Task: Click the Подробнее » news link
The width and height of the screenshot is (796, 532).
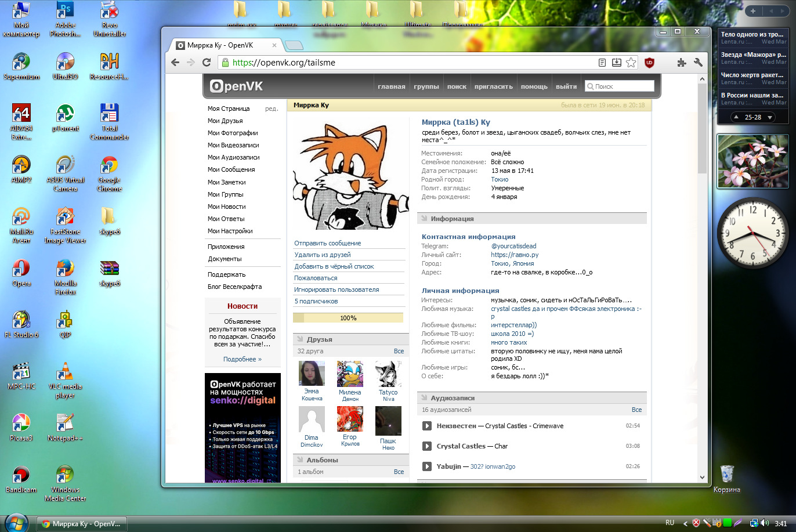Action: (243, 359)
